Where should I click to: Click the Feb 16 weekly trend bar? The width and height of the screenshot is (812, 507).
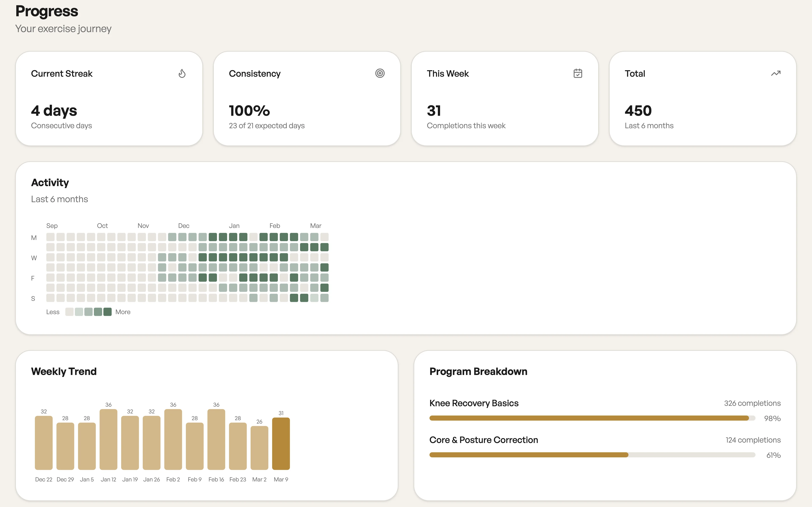coord(216,439)
